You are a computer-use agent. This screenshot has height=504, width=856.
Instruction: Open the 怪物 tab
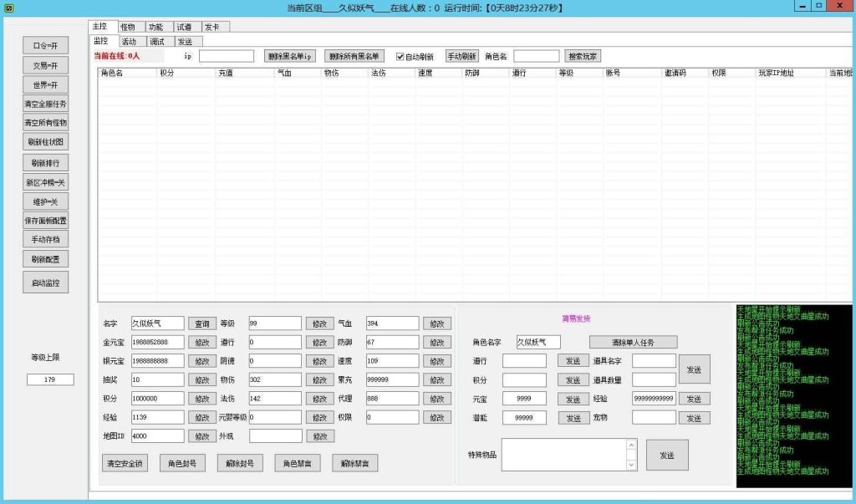click(x=128, y=27)
